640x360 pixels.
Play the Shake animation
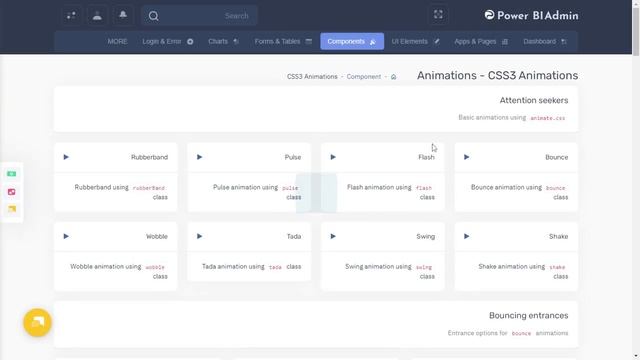click(467, 236)
